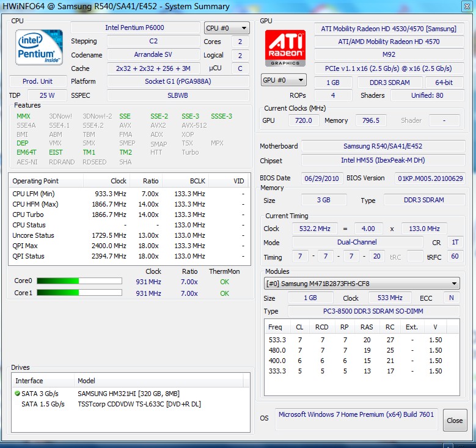Select the QPI Status row
Screen dimensions: 476x448
click(129, 256)
